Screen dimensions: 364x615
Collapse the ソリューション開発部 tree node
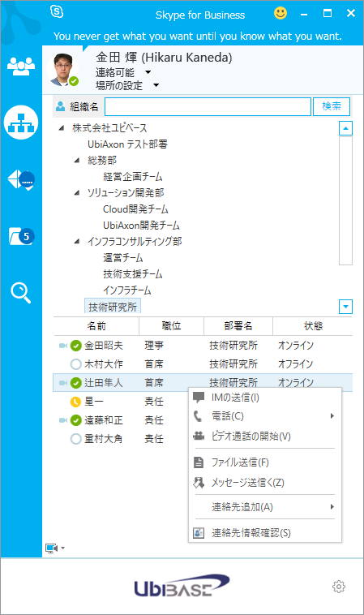pyautogui.click(x=77, y=192)
